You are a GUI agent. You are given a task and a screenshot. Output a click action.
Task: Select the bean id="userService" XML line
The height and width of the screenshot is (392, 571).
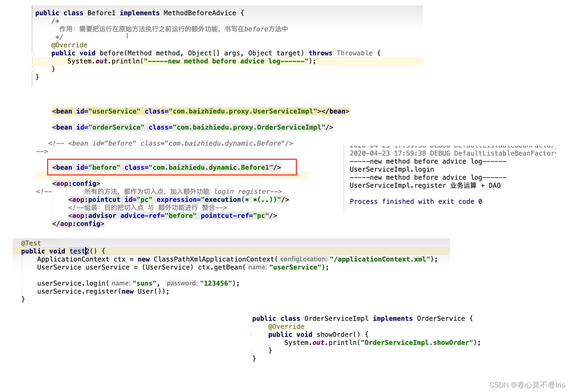(201, 111)
